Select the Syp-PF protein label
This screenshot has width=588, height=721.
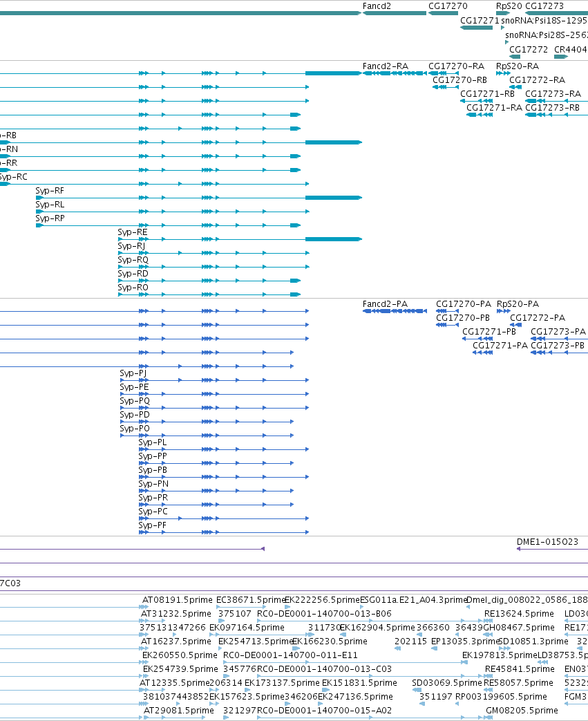tap(152, 525)
